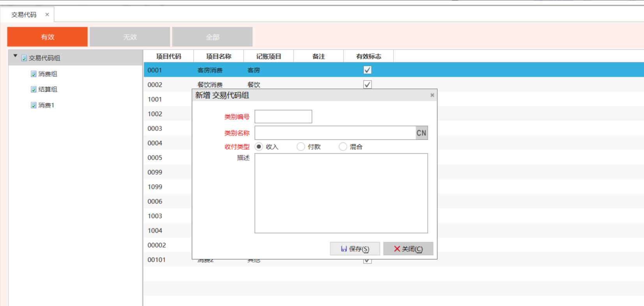
Task: Click the 类别编号 input field
Action: coord(283,117)
